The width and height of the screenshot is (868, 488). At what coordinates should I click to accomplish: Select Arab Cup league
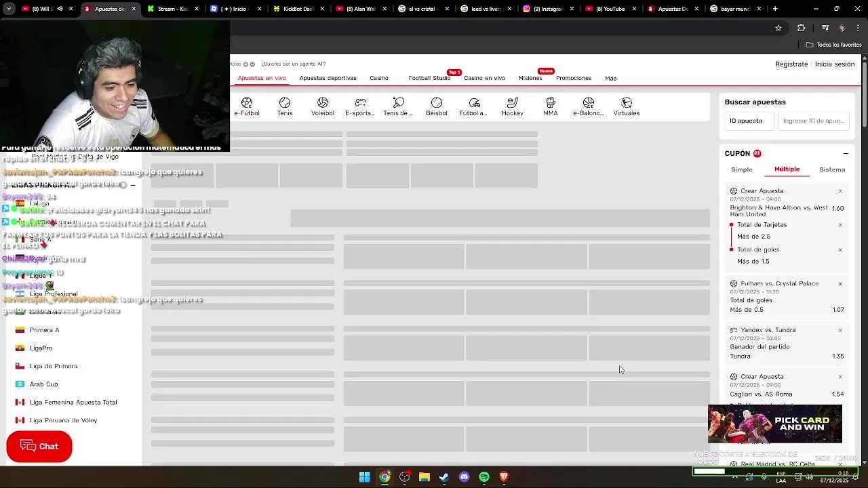[x=43, y=384]
